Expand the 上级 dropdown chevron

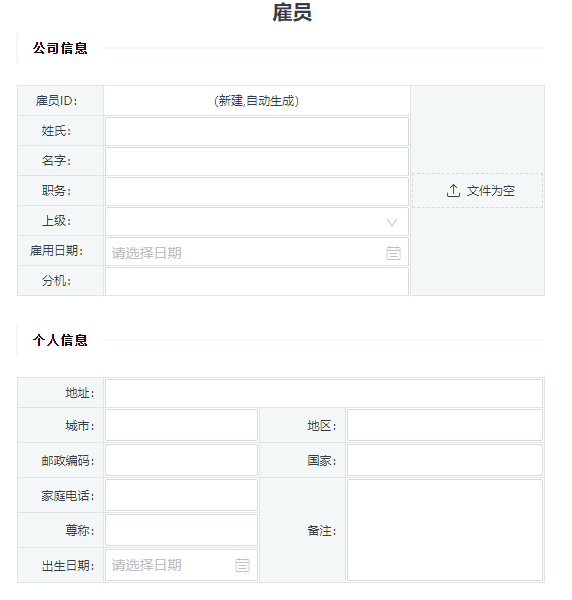coord(391,222)
